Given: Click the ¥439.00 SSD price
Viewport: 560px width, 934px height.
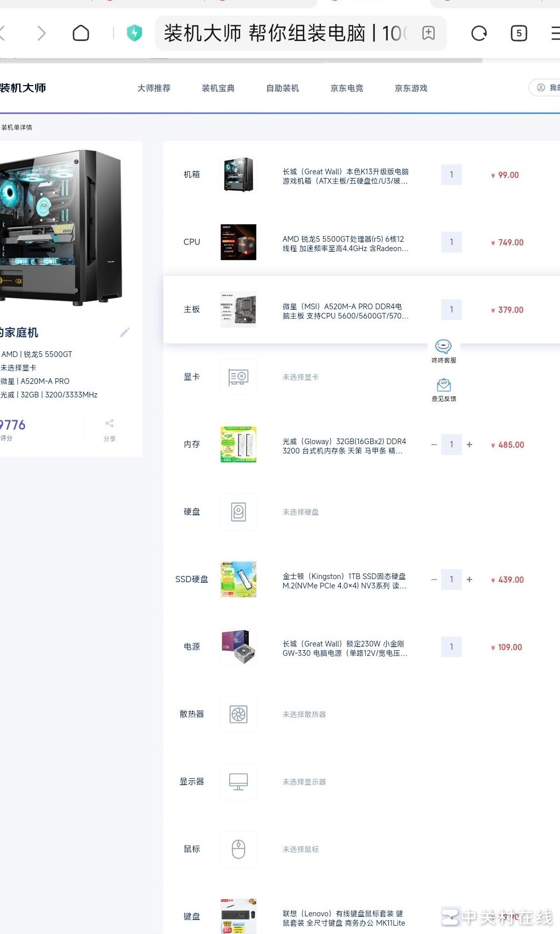Looking at the screenshot, I should tap(507, 580).
